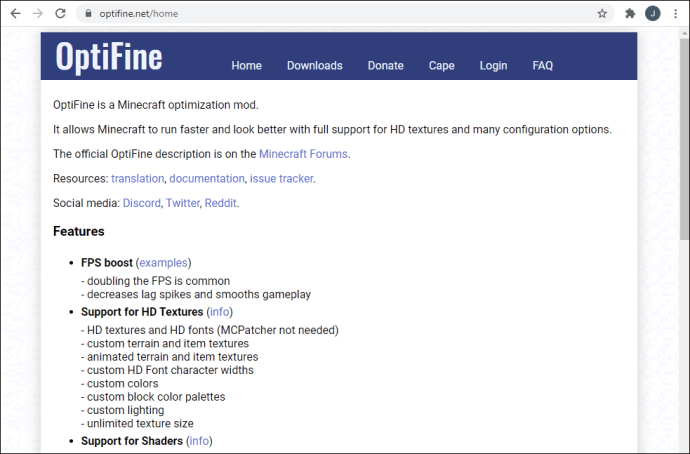The width and height of the screenshot is (690, 454).
Task: Open the Downloads nav item
Action: 314,66
